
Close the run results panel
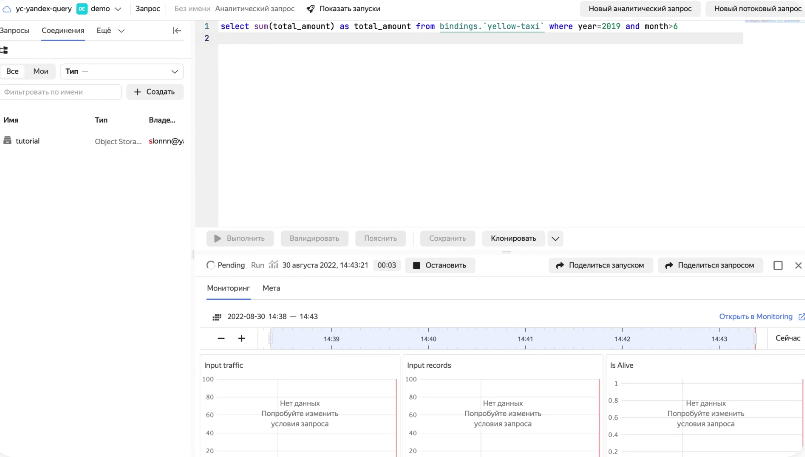click(x=798, y=266)
